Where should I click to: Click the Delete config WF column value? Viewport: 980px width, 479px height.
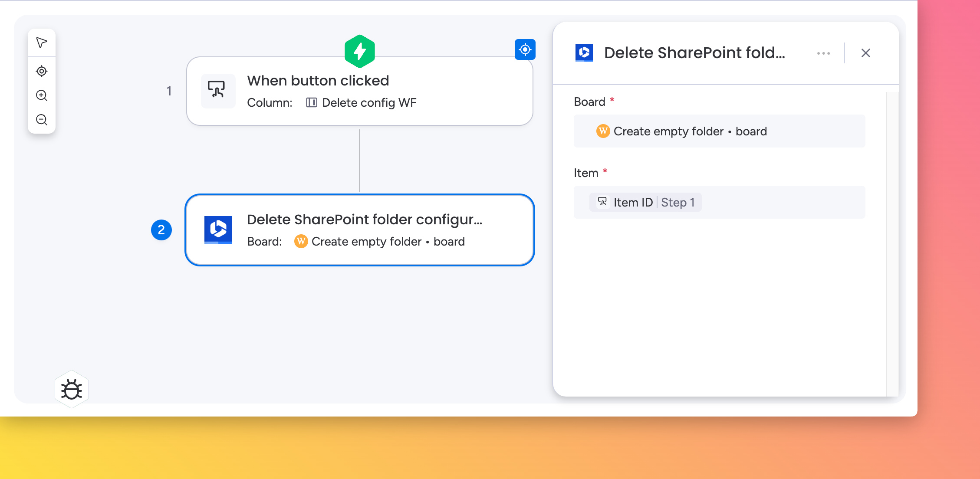(x=368, y=103)
